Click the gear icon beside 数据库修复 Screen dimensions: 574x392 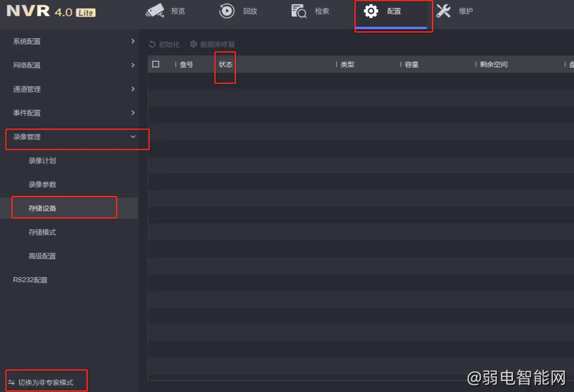[193, 44]
